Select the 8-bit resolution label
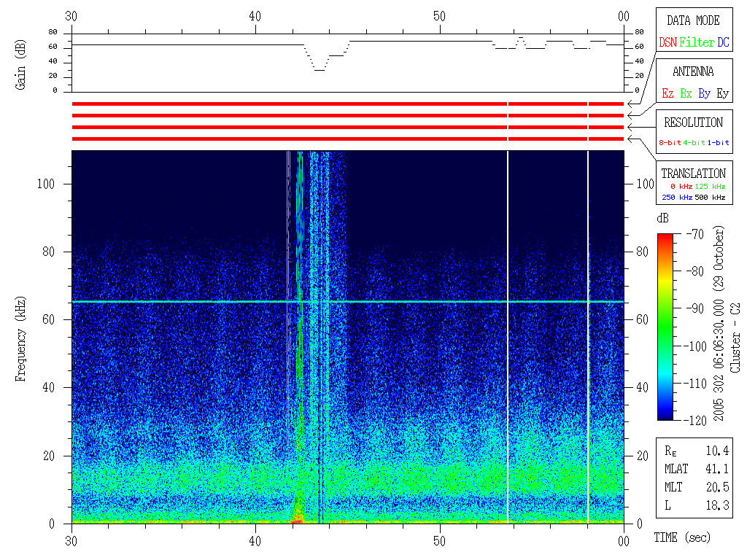Viewport: 747px width, 560px height. [x=670, y=143]
